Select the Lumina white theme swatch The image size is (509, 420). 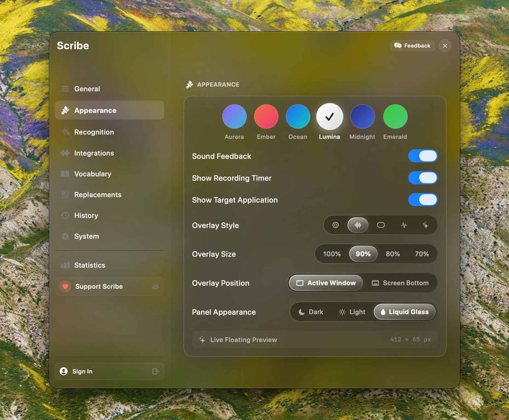[330, 116]
